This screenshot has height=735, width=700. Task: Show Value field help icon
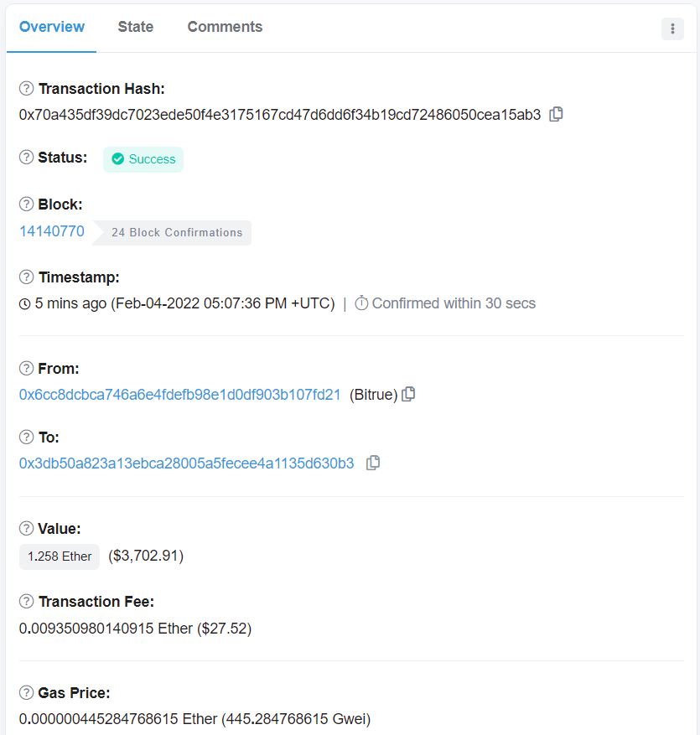pos(26,528)
